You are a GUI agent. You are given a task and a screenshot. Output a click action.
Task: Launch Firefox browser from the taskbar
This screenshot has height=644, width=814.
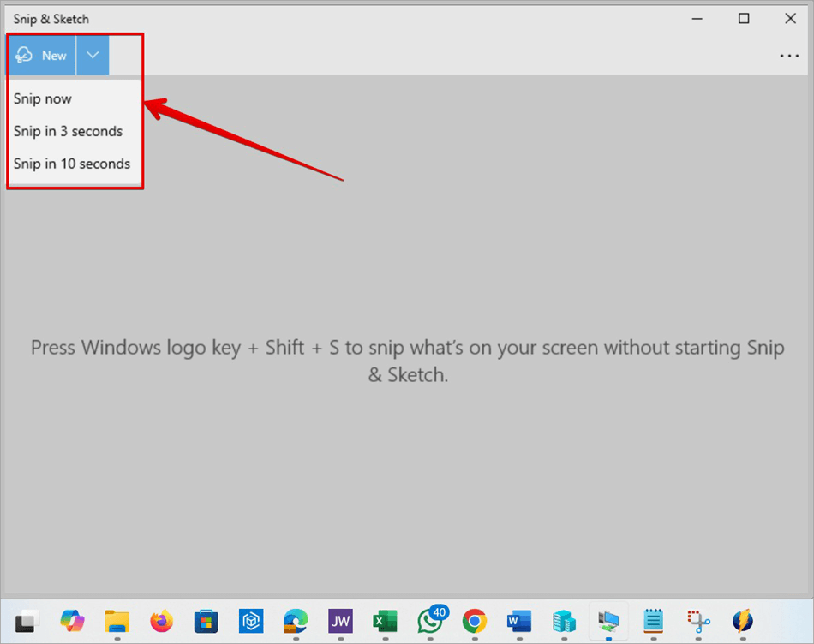[x=161, y=621]
